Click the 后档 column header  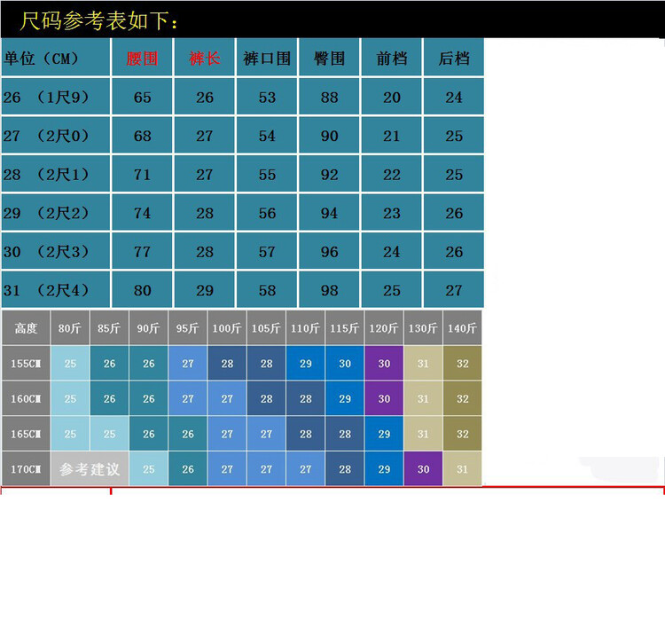(454, 59)
